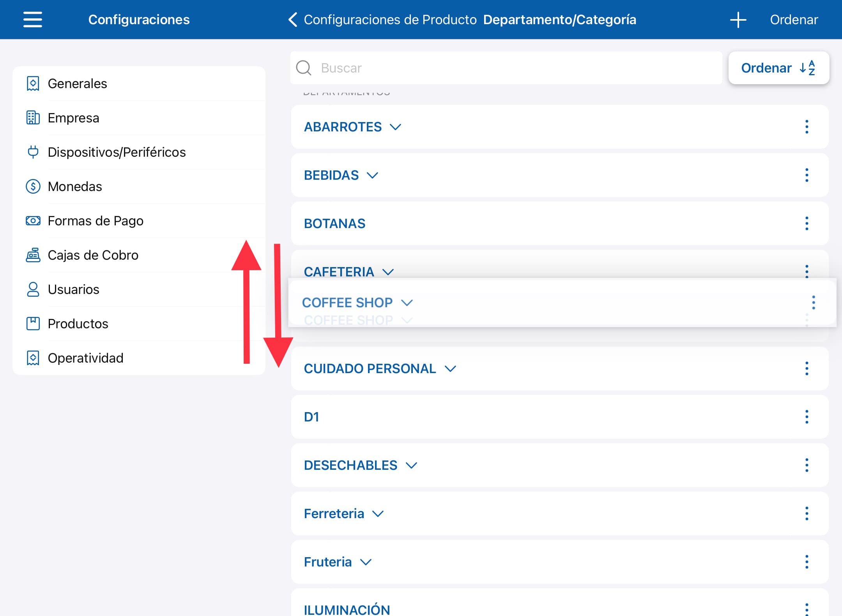Click the Buscar search field
Screen dimensions: 842x616
[506, 68]
